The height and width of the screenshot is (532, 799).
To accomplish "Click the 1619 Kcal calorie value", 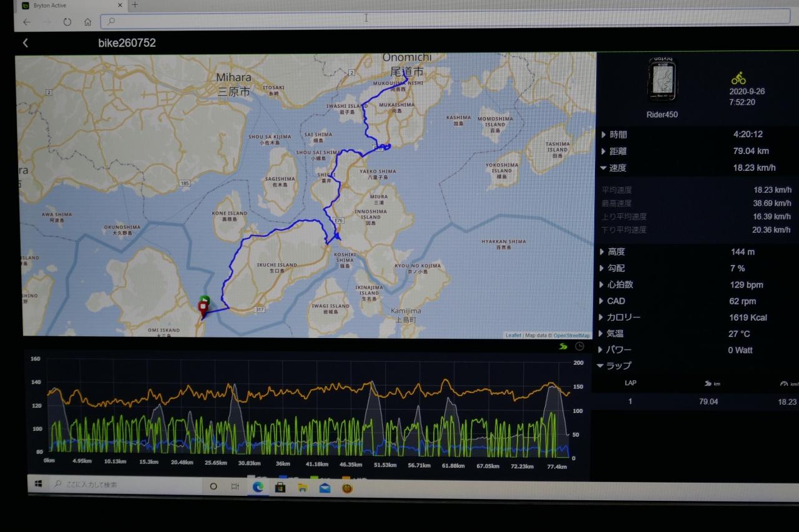I will point(748,317).
